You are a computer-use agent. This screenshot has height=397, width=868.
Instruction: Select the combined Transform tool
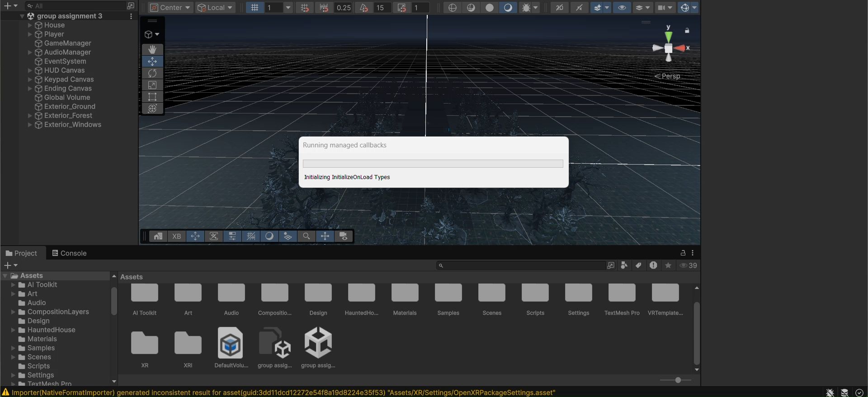pos(152,108)
